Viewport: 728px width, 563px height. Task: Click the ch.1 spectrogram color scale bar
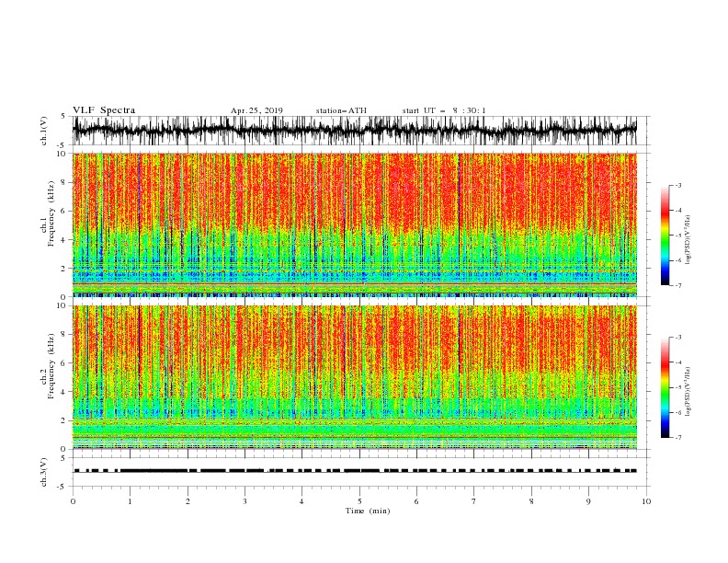[x=665, y=236]
